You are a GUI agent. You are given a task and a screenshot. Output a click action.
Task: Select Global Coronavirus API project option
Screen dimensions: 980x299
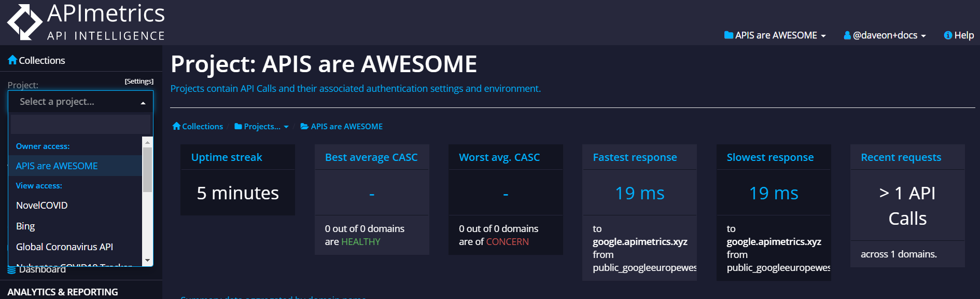point(75,247)
